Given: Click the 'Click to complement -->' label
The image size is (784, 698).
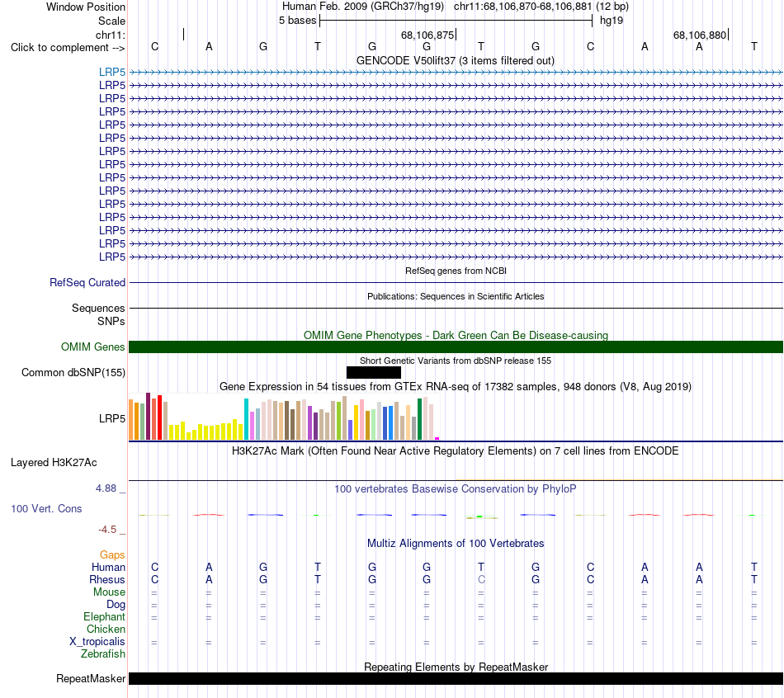Looking at the screenshot, I should 68,48.
